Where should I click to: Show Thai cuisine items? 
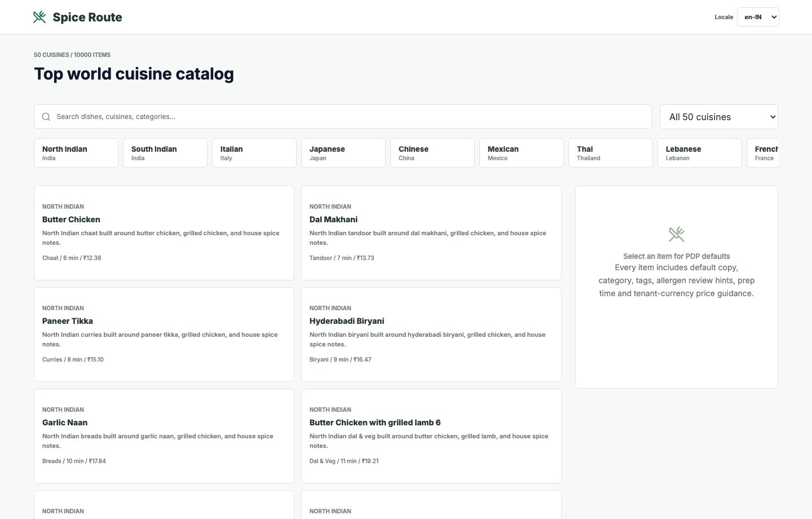point(611,153)
